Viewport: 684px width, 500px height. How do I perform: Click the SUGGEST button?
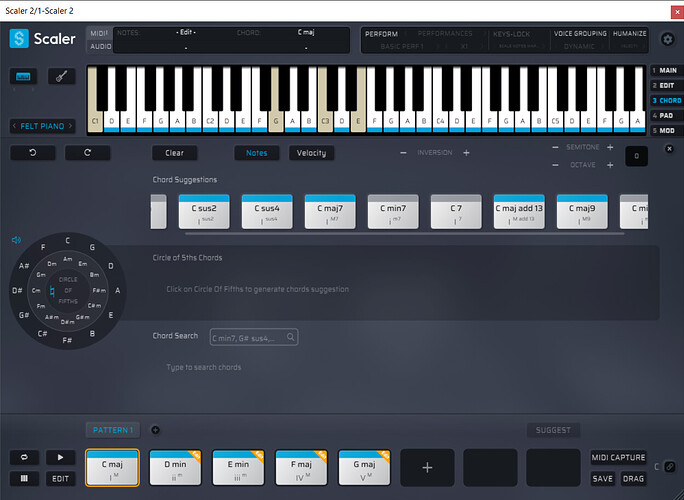[553, 430]
